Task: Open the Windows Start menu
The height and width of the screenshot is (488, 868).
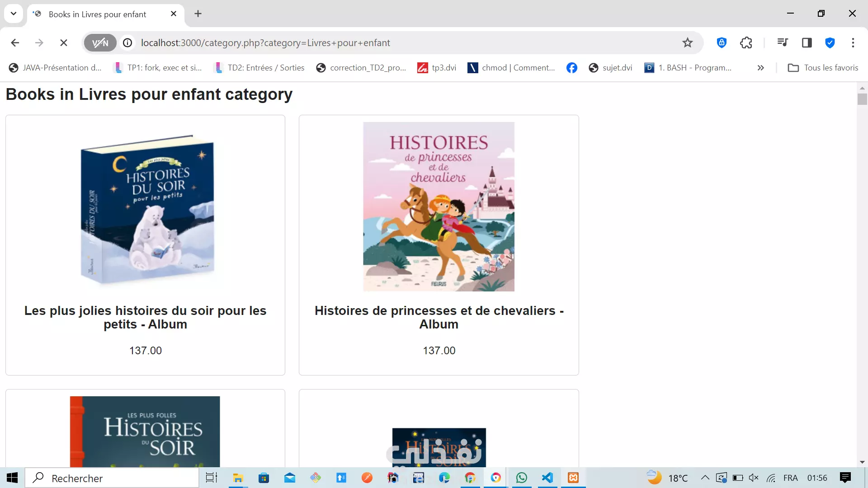Action: click(12, 478)
